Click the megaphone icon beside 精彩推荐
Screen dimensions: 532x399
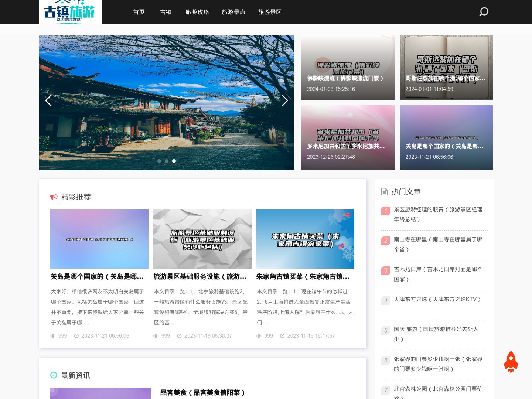(54, 197)
